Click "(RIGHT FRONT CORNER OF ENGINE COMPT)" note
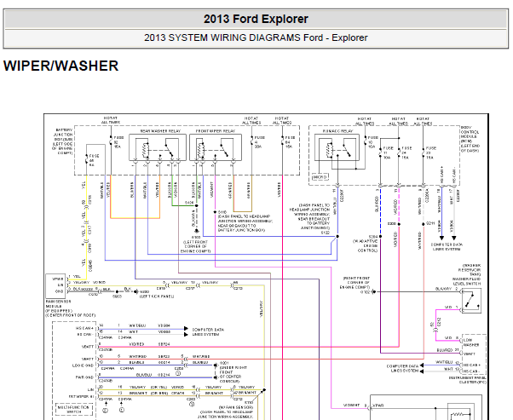513x420 pixels. tap(355, 283)
